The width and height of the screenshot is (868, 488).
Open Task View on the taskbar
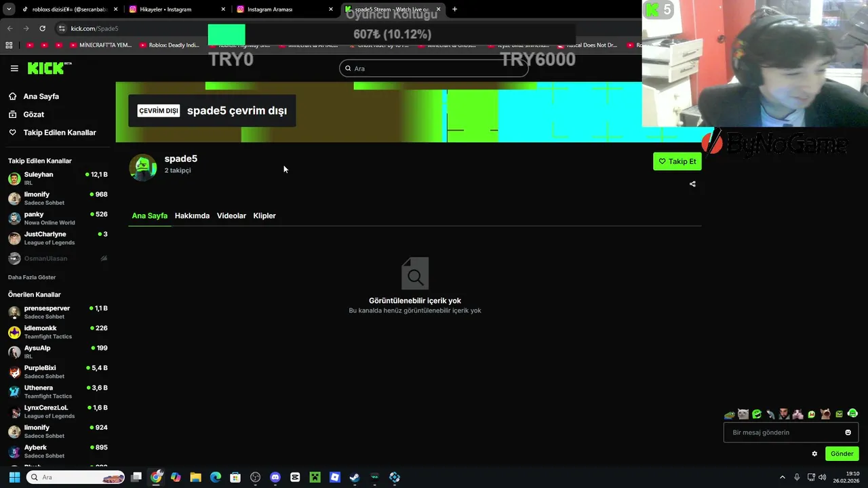(136, 477)
